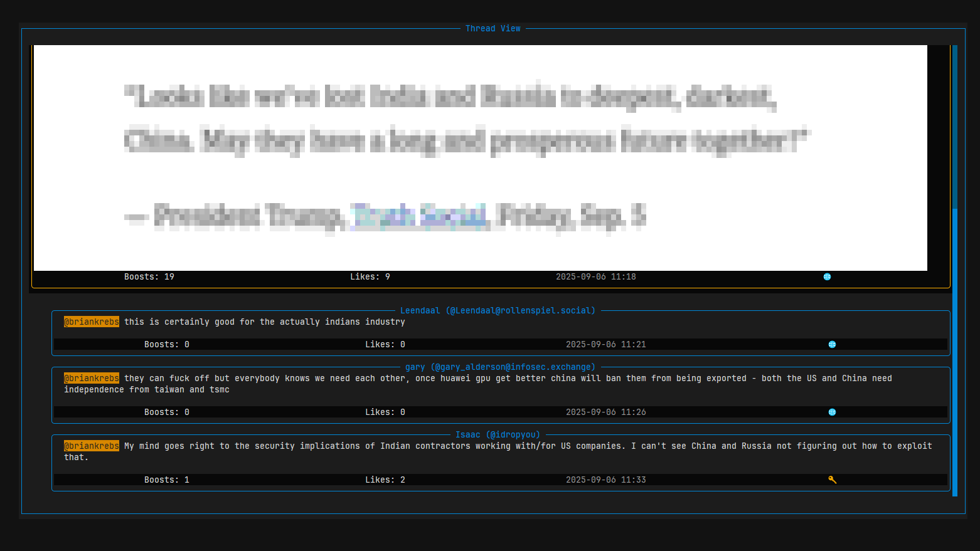Open Isaac's @idropyou profile

coord(498,434)
